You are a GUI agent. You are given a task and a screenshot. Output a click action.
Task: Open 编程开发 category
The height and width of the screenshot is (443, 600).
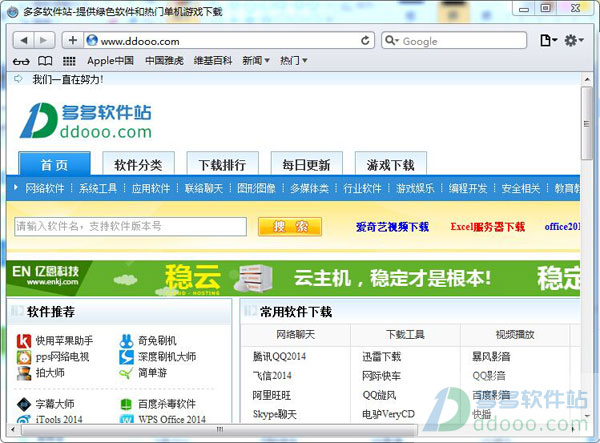tap(468, 188)
